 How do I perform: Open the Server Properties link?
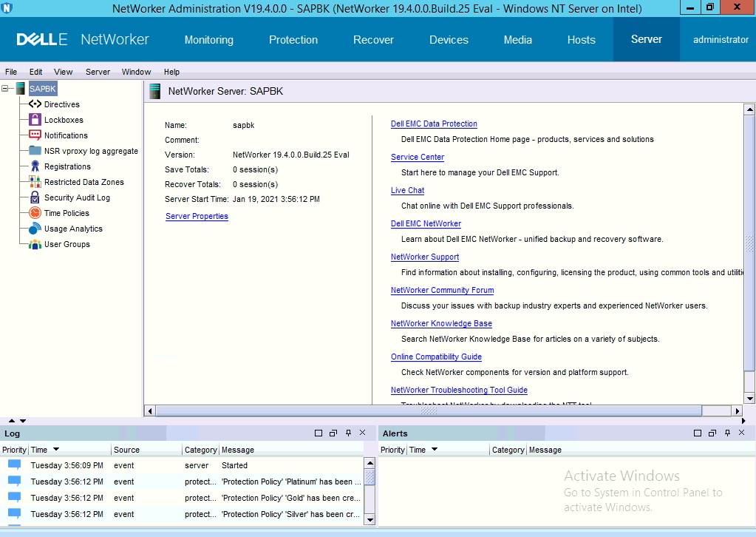[197, 216]
